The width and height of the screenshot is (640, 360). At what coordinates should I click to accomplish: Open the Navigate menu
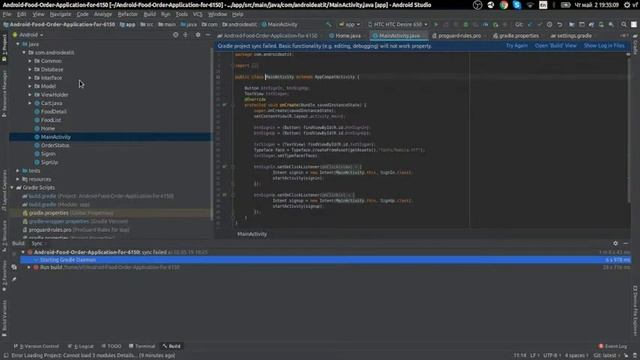(60, 14)
